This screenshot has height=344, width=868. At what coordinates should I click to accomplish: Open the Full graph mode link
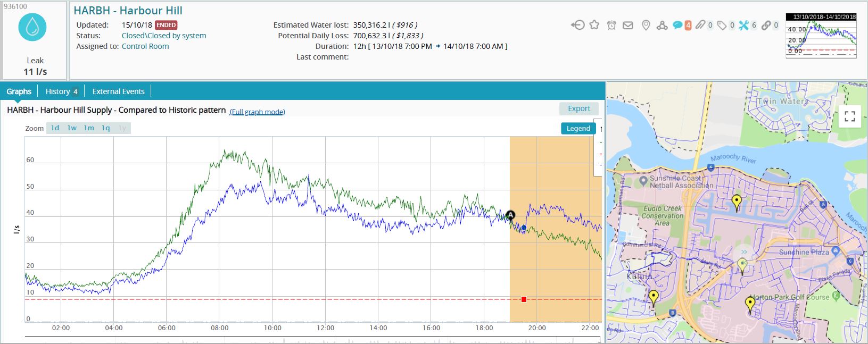click(257, 112)
